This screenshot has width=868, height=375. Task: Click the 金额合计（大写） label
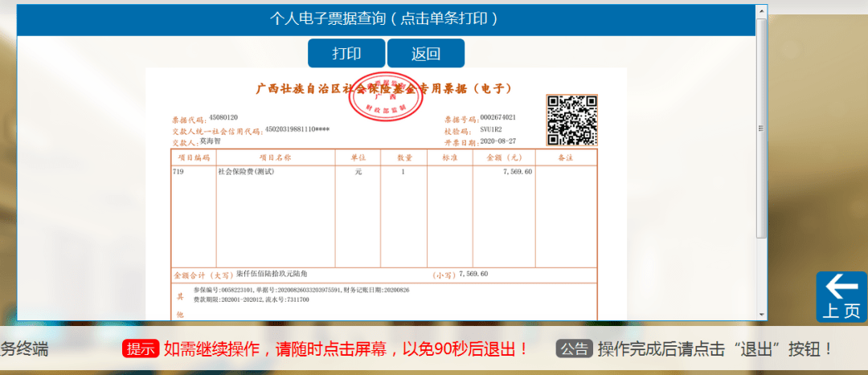[x=203, y=275]
